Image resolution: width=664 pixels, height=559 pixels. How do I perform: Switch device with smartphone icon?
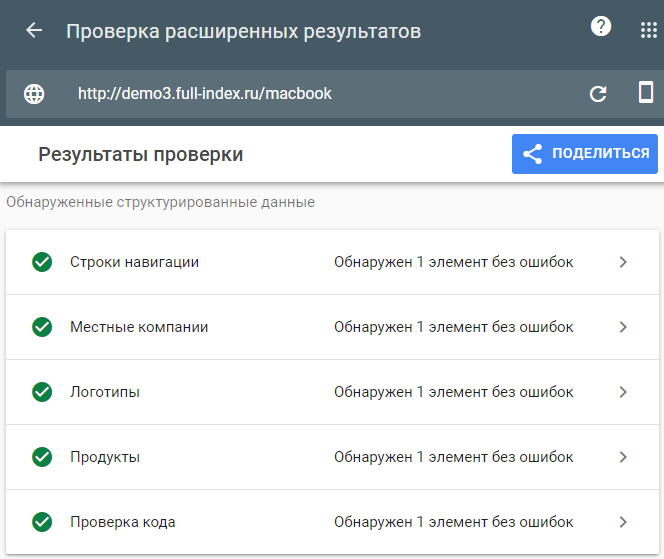[x=646, y=93]
